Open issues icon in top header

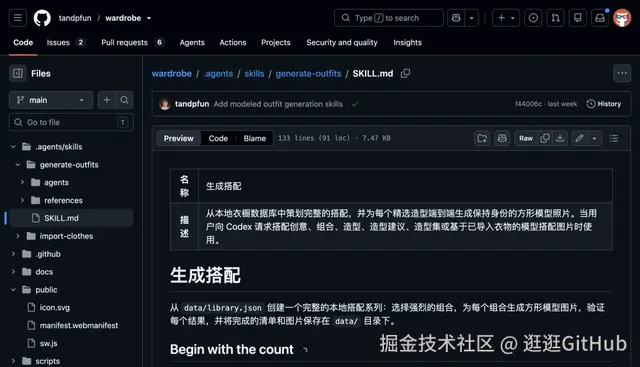coord(533,18)
